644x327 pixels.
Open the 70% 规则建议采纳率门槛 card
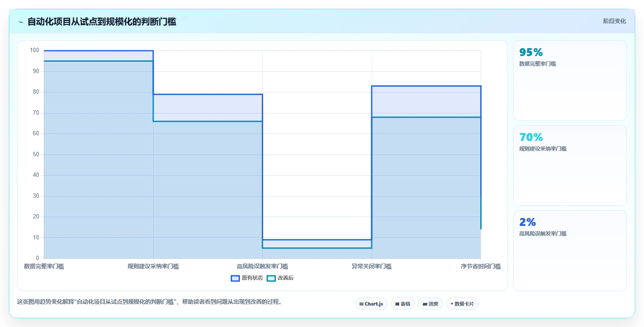570,165
